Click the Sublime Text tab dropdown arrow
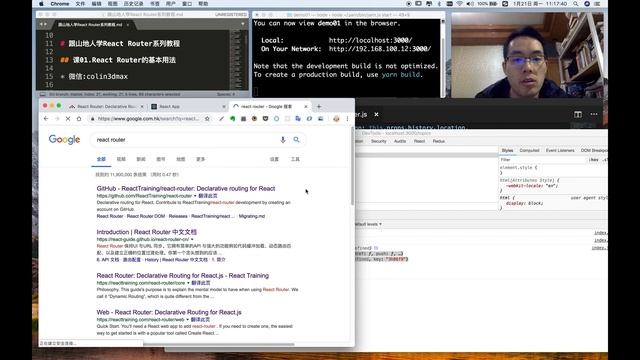Viewport: 640px width, 360px height. click(243, 24)
